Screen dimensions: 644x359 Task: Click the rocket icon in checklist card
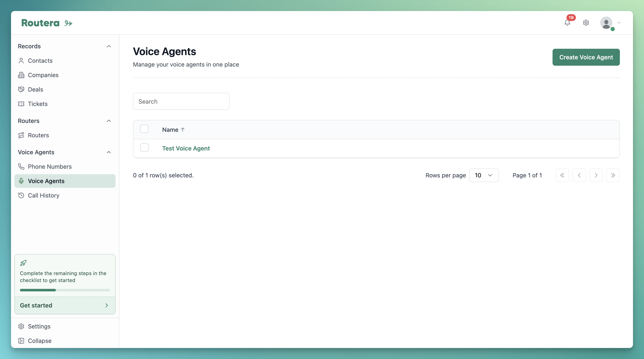(23, 263)
